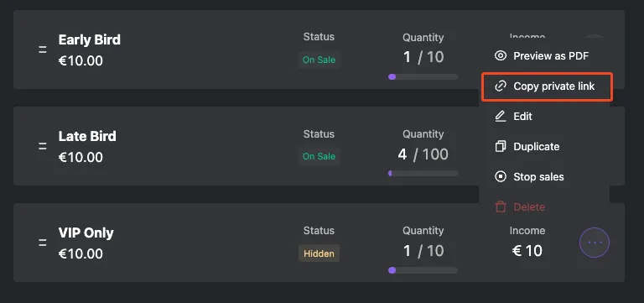Click the On Sale badge for Early Bird
644x303 pixels.
pyautogui.click(x=319, y=60)
